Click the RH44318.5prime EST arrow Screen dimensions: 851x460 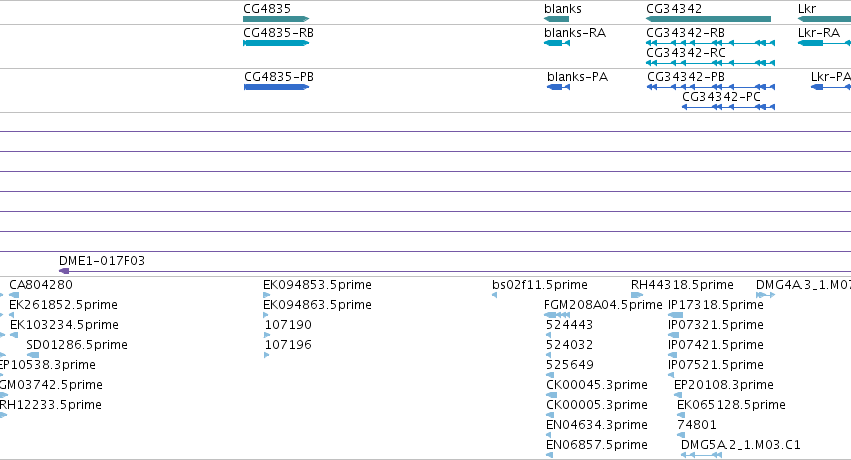(x=637, y=295)
